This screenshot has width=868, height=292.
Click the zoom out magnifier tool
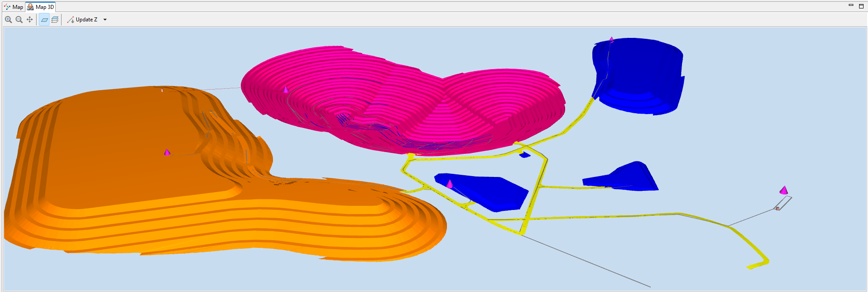19,20
